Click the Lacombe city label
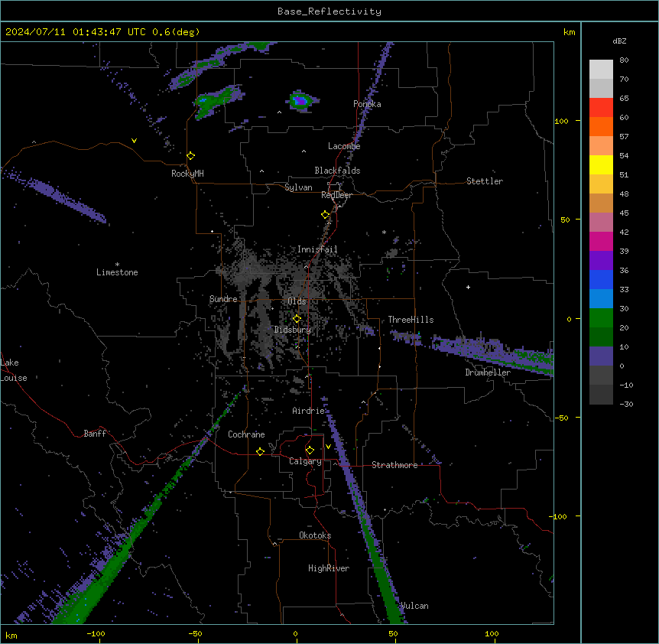659x644 pixels. 344,146
